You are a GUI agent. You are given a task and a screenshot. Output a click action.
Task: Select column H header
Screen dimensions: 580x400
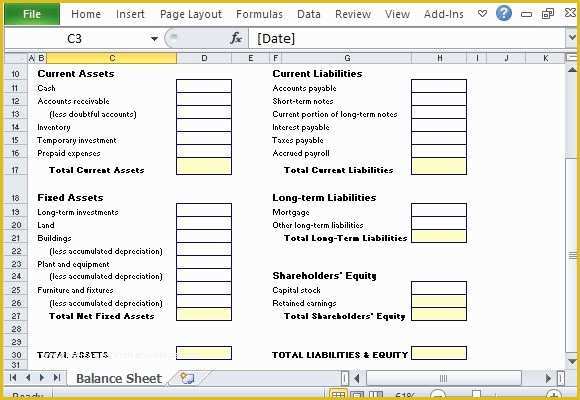click(439, 58)
